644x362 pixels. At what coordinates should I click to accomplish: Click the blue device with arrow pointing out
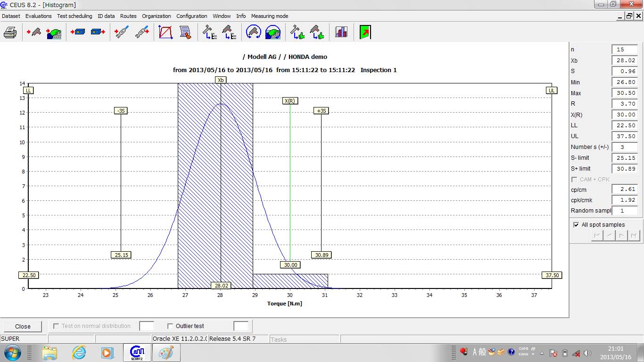tap(98, 33)
